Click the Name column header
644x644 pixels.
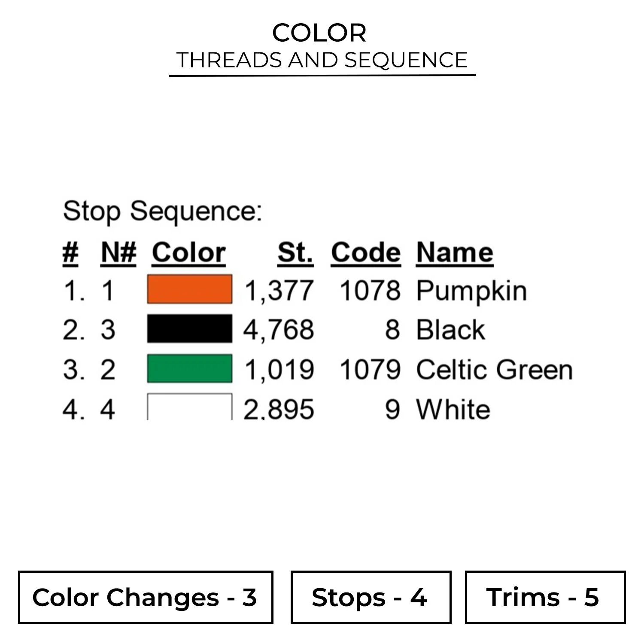tap(454, 252)
